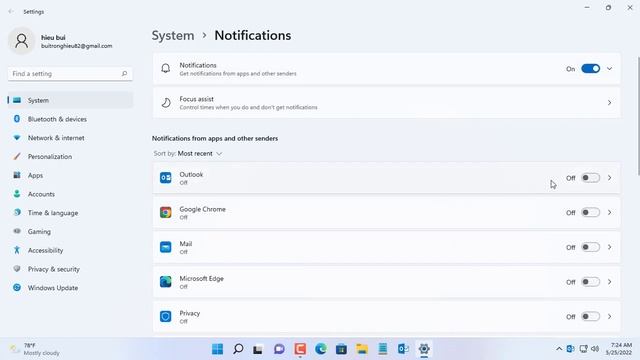Open Focus assist settings chevron
The height and width of the screenshot is (360, 640).
[x=609, y=102]
